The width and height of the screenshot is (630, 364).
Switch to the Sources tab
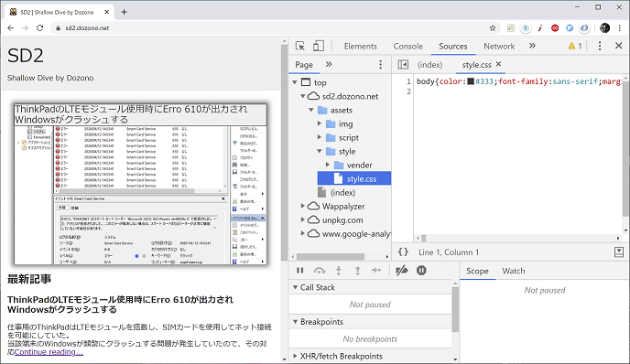point(452,46)
